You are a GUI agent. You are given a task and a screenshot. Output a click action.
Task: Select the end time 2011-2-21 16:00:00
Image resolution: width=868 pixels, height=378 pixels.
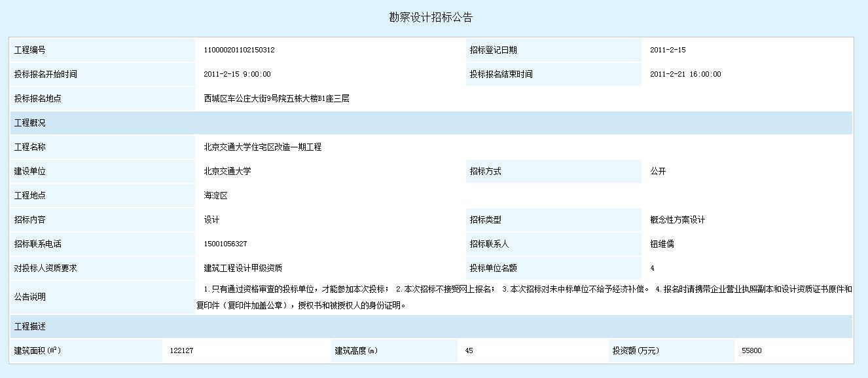coord(685,75)
